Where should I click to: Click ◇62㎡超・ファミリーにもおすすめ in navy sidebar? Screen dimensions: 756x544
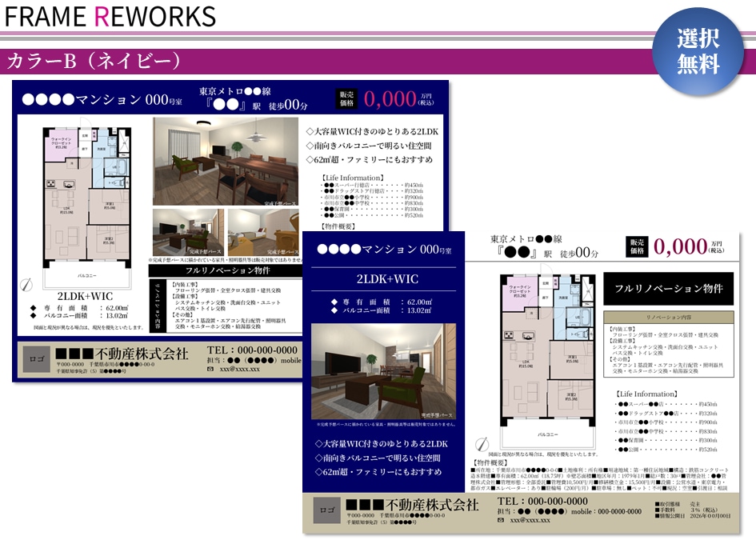point(378,472)
